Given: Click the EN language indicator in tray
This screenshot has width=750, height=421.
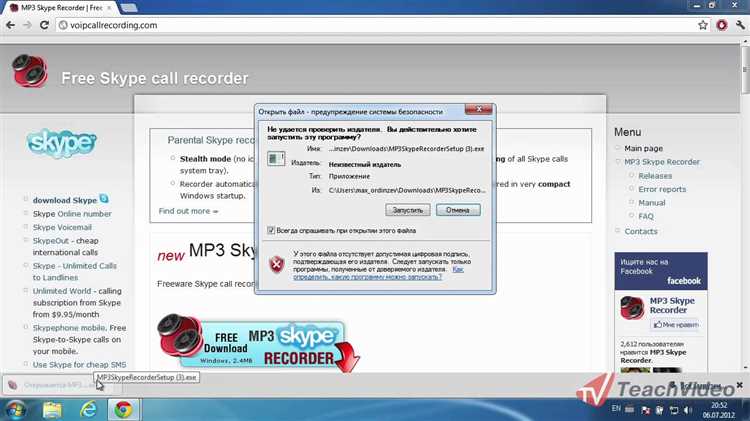Looking at the screenshot, I should click(616, 409).
